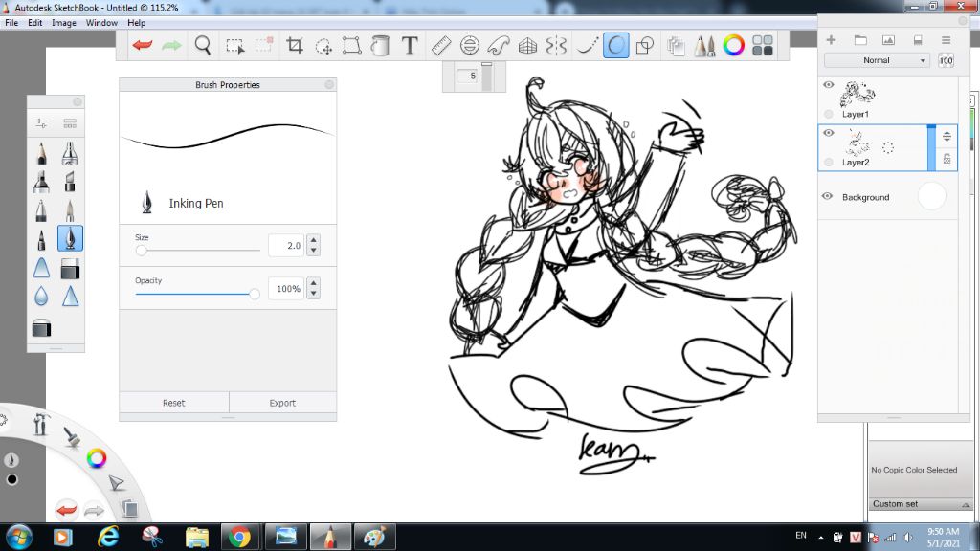
Task: Click the brush Size slider handle
Action: click(x=142, y=250)
